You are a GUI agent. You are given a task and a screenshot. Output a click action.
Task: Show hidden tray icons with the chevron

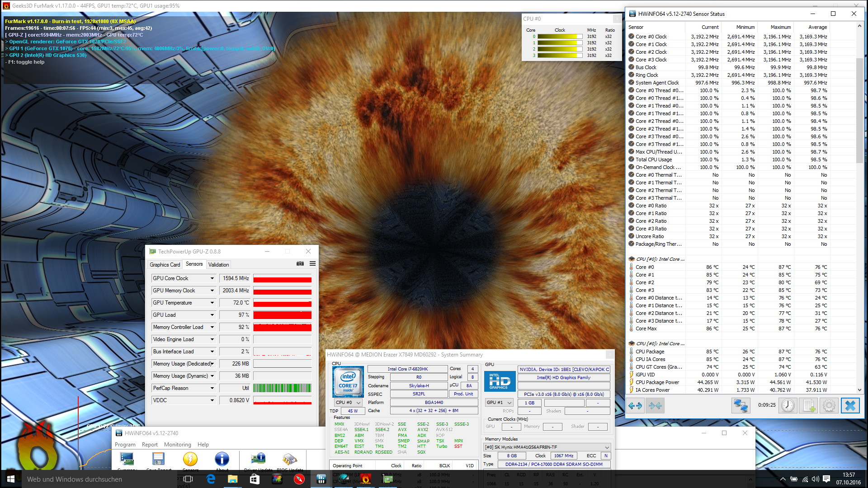pyautogui.click(x=783, y=479)
